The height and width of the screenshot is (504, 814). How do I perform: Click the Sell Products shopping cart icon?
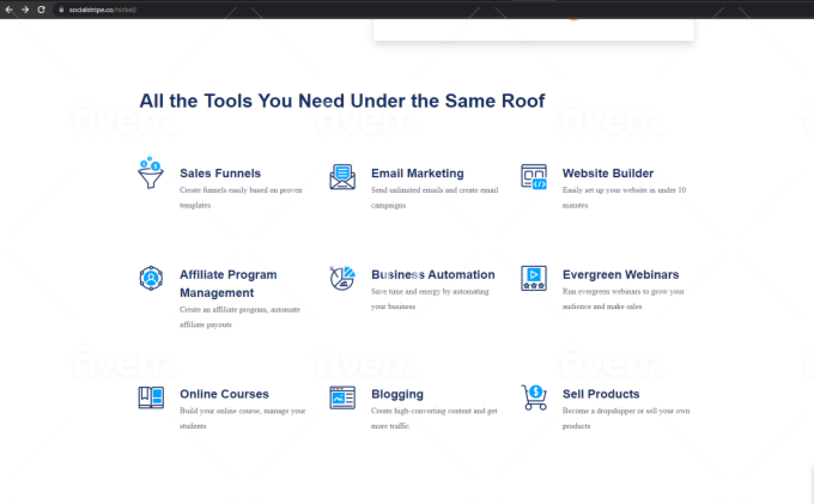point(534,397)
